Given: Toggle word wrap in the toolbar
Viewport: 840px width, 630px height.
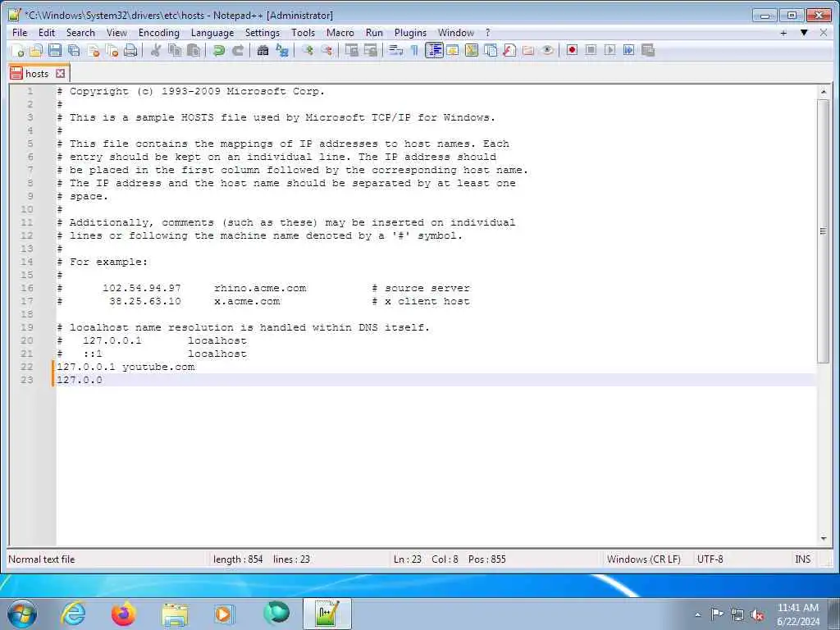Looking at the screenshot, I should (396, 50).
